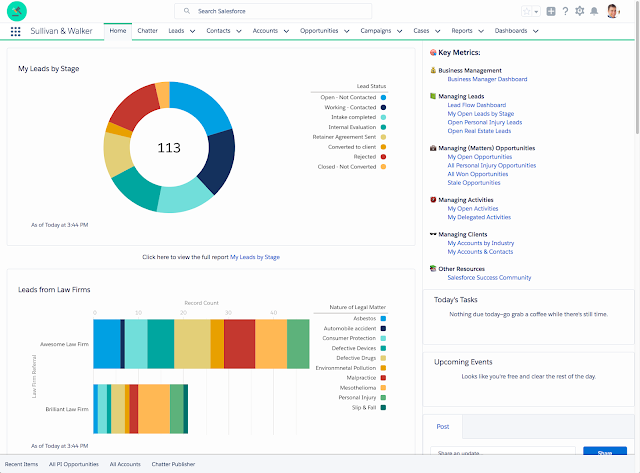Select the Post tab in publisher
The width and height of the screenshot is (640, 473).
coord(443,426)
